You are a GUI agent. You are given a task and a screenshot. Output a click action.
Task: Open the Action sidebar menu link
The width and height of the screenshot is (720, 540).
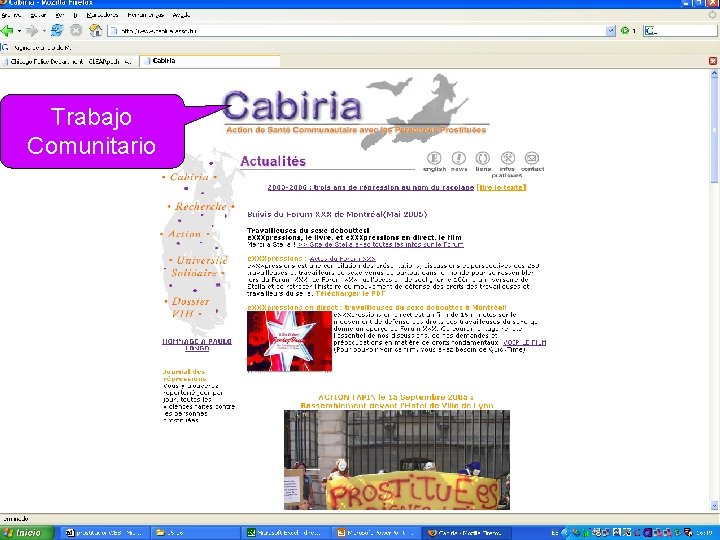[x=184, y=234]
